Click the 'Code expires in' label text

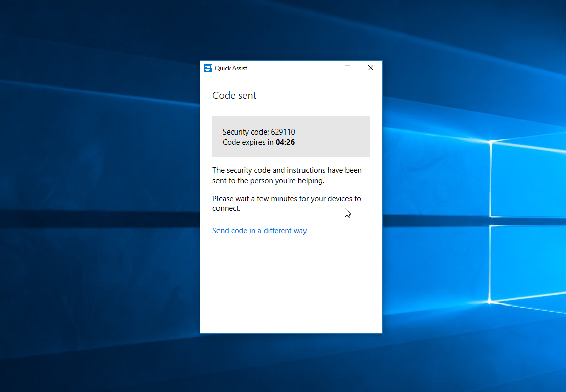click(248, 142)
